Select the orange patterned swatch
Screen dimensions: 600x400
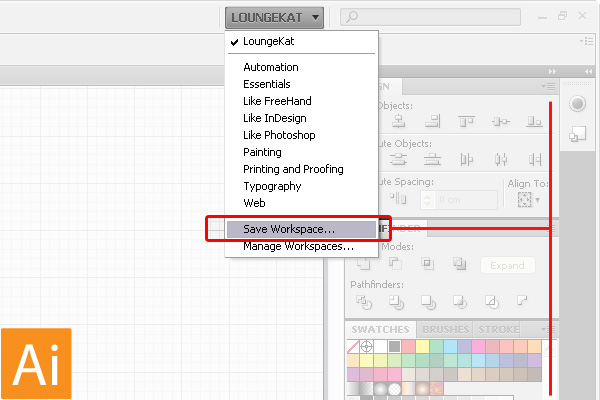coord(436,389)
